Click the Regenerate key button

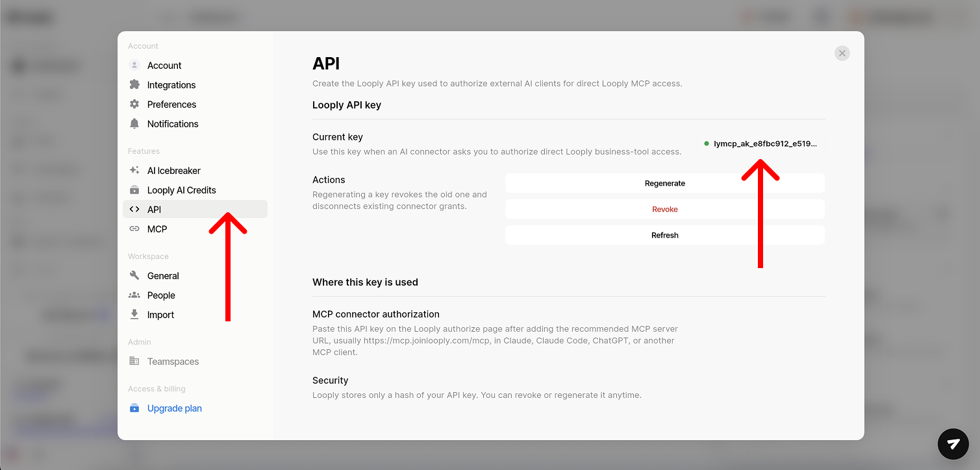pyautogui.click(x=665, y=183)
